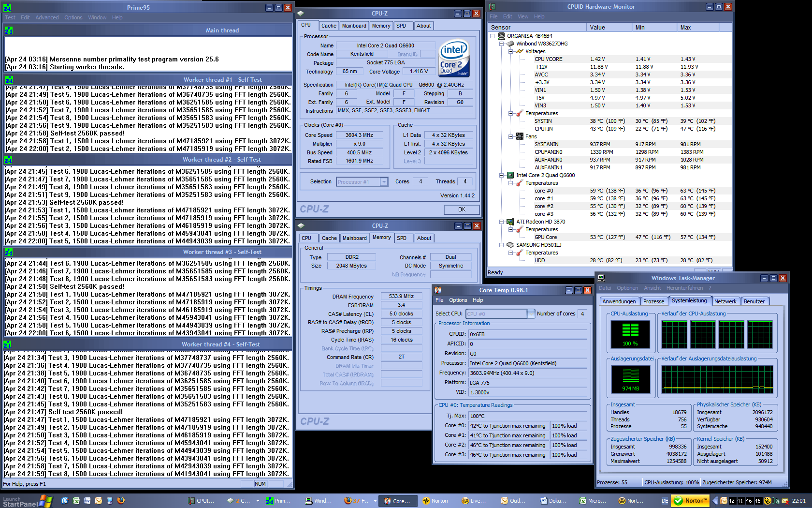The width and height of the screenshot is (812, 508).
Task: Switch to the Prozesse tab in Task-Manager
Action: pos(653,301)
